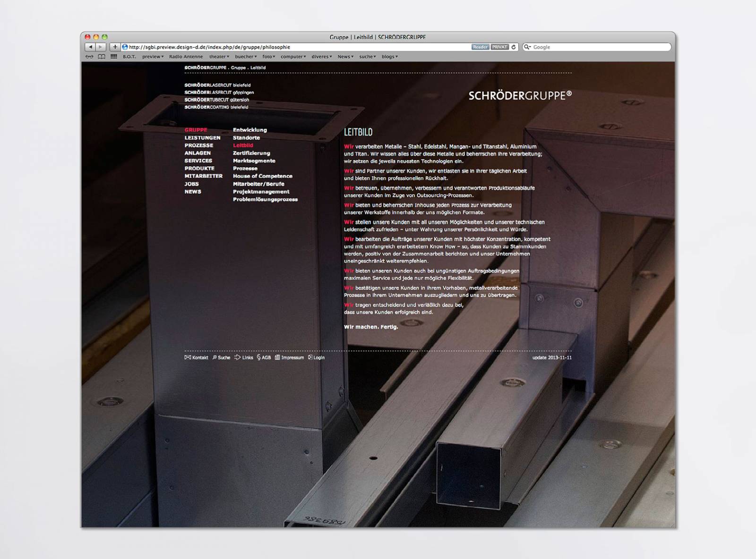Open SCHRÖDERLASERCUT bielefeld link
The height and width of the screenshot is (559, 756).
tap(217, 85)
